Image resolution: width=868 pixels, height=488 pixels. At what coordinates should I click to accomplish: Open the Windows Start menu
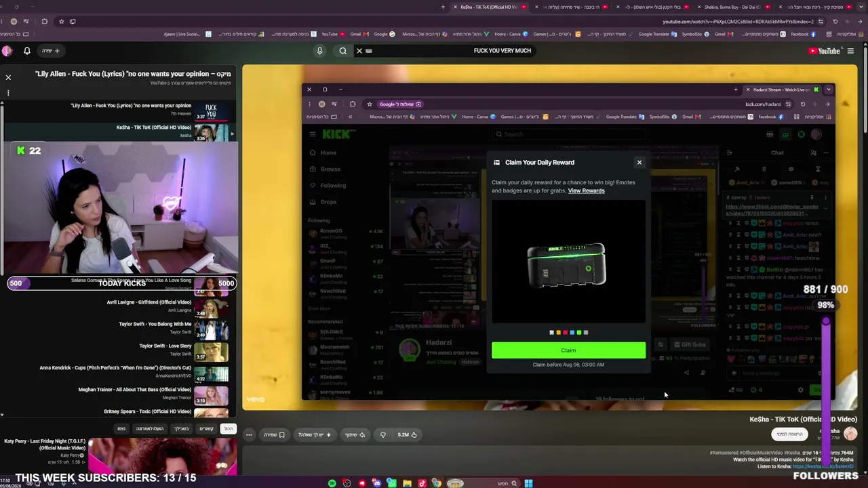coord(528,483)
